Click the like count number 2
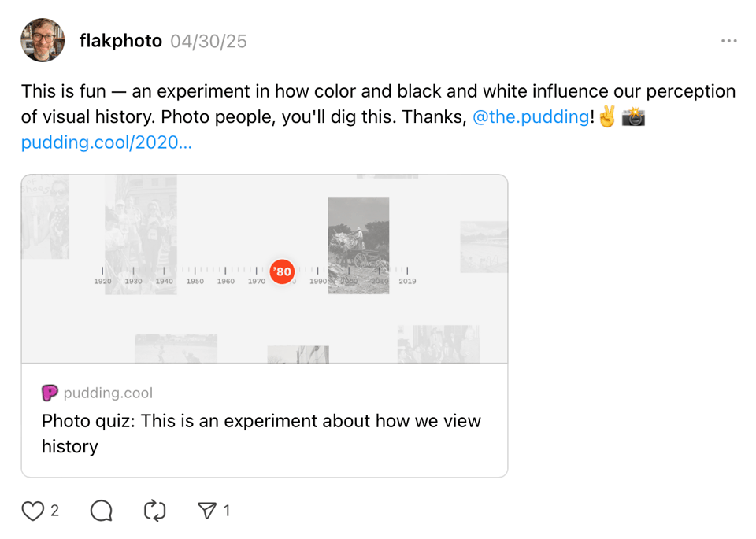This screenshot has height=539, width=756. [54, 511]
